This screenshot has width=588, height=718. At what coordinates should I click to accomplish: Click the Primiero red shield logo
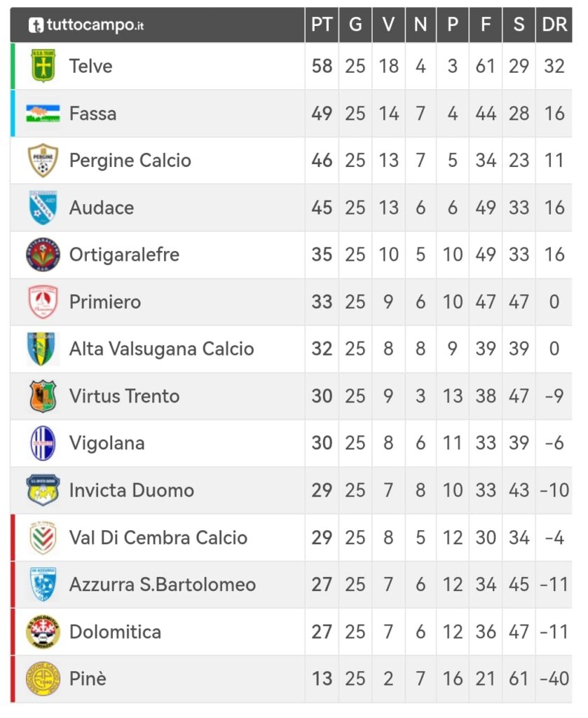43,302
